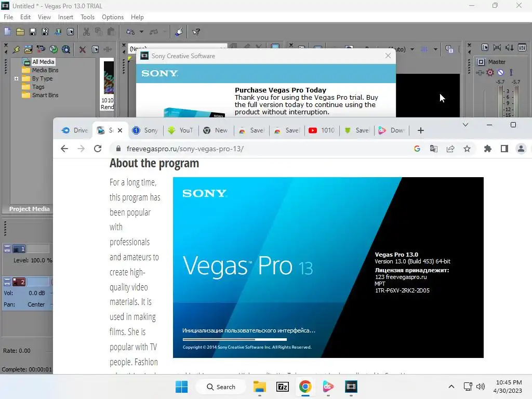Select Tags folder in media tree
The width and height of the screenshot is (532, 399).
click(x=38, y=87)
